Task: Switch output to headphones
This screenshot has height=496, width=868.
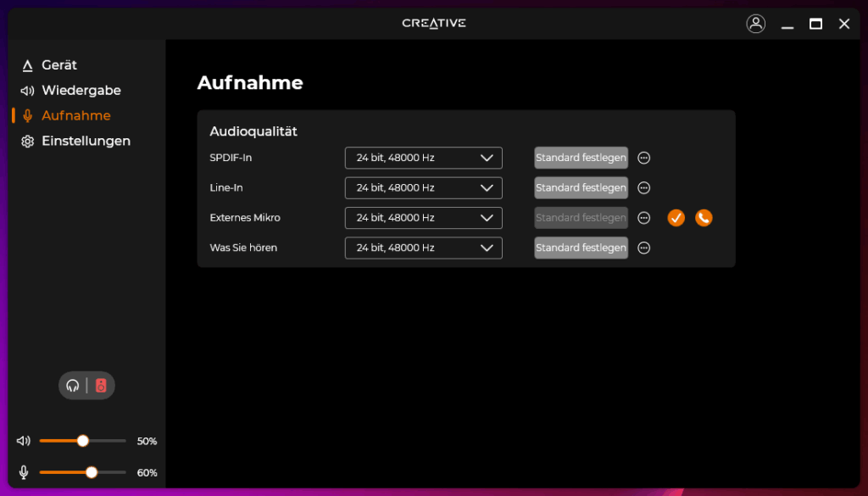Action: point(73,386)
